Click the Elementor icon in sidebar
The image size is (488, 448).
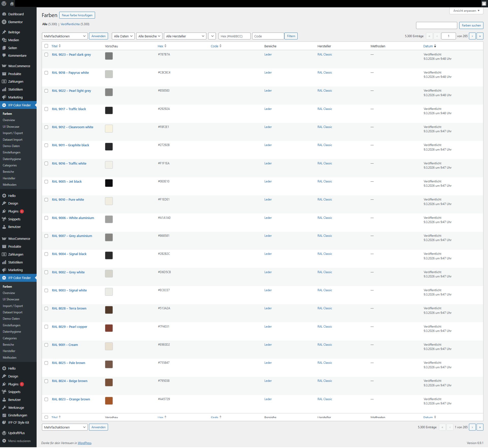click(x=4, y=22)
